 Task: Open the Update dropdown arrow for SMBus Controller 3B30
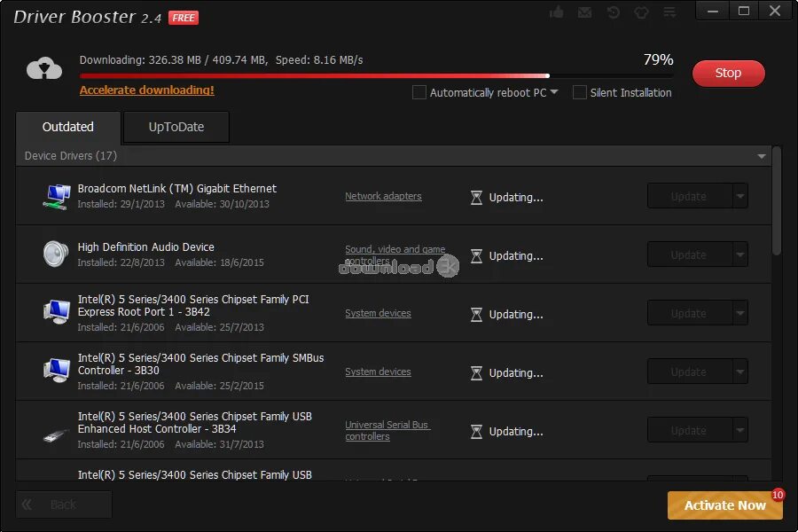click(x=740, y=372)
